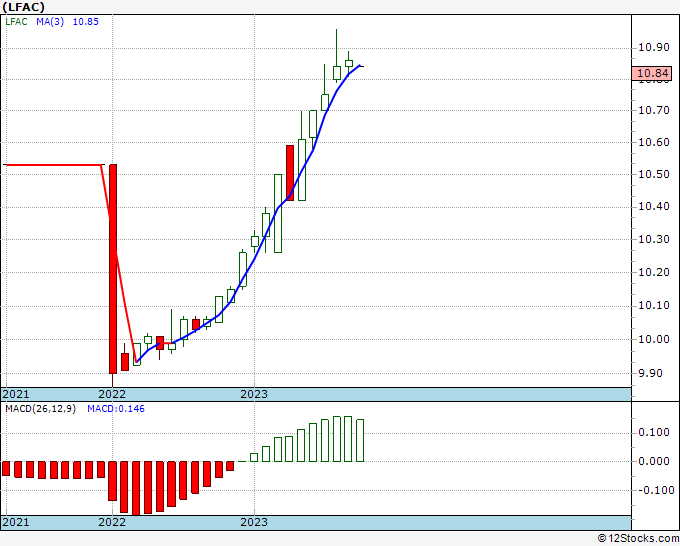Screen dimensions: 680x546
Task: Click the last green candlestick near 10.85
Action: (349, 63)
